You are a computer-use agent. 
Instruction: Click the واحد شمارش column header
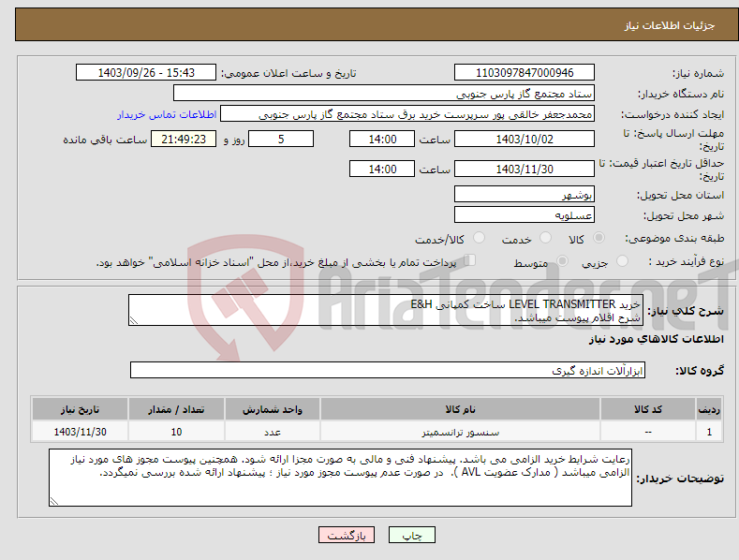(x=273, y=409)
